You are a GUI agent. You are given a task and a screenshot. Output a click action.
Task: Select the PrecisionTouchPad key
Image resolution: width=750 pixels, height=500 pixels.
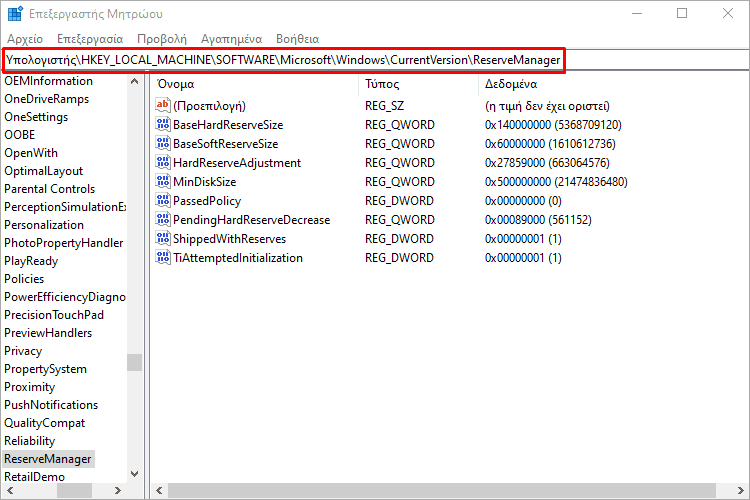pos(54,315)
